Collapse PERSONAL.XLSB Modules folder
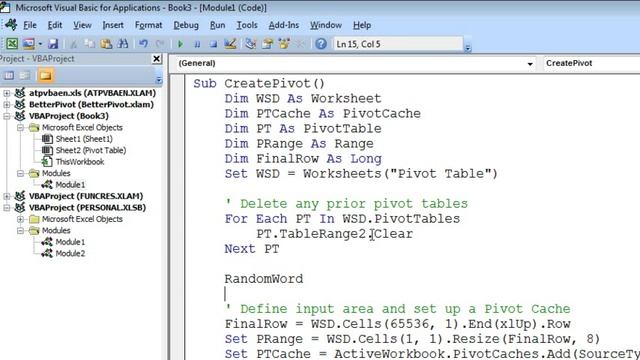The height and width of the screenshot is (360, 640). tap(20, 231)
